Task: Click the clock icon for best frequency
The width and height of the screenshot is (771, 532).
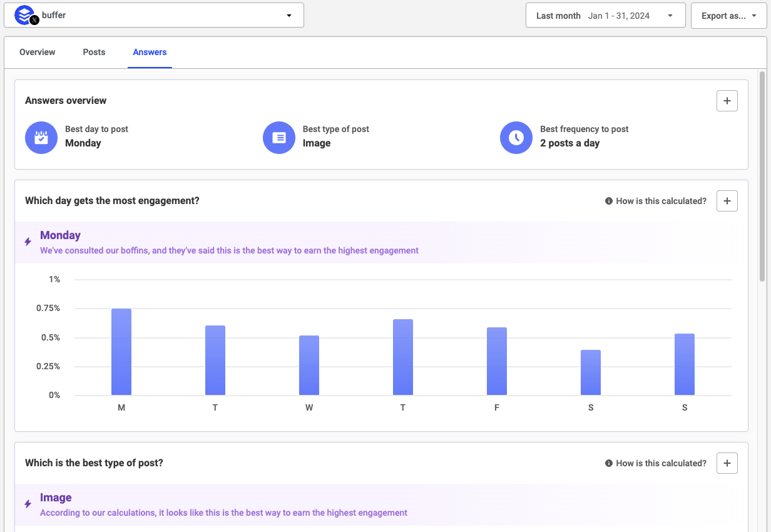Action: 516,137
